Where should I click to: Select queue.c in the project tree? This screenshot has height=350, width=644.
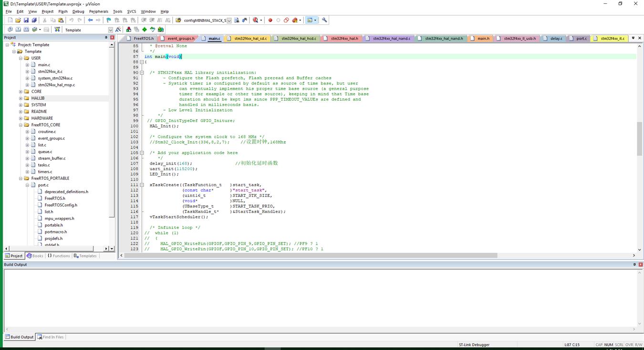[x=45, y=152]
